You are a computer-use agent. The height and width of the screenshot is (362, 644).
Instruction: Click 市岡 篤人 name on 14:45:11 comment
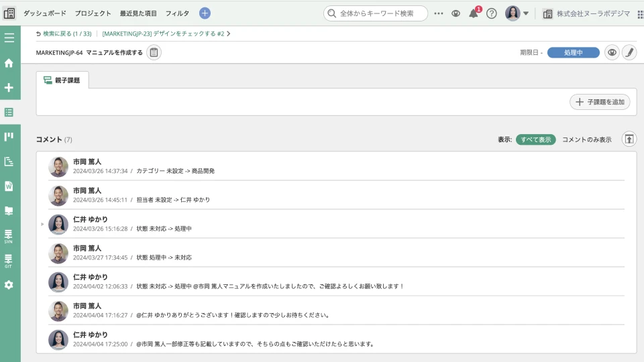pyautogui.click(x=87, y=190)
